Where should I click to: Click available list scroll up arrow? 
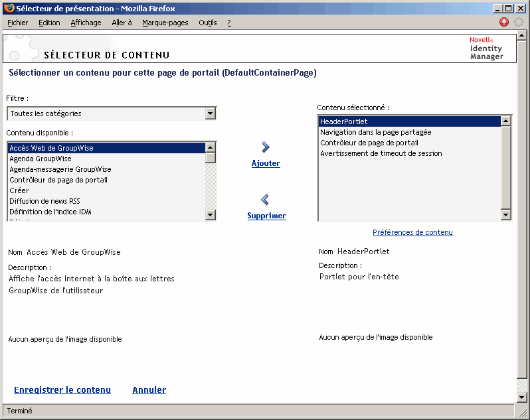(x=211, y=147)
